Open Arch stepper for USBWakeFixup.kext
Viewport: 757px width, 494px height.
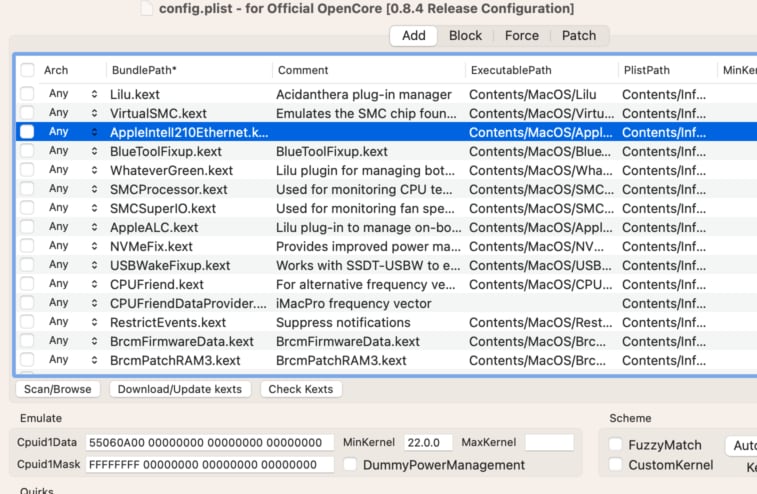click(x=94, y=265)
